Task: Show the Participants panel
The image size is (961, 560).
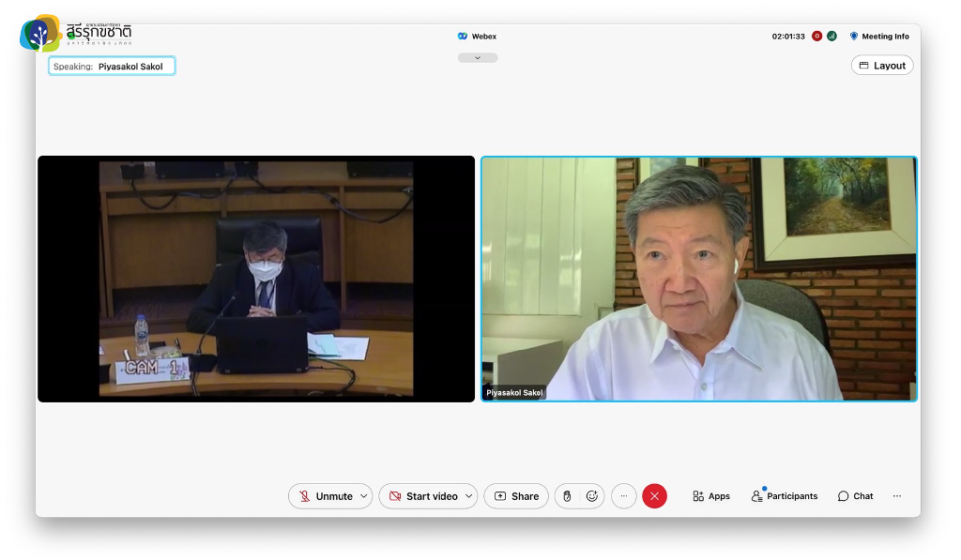Action: pyautogui.click(x=785, y=496)
